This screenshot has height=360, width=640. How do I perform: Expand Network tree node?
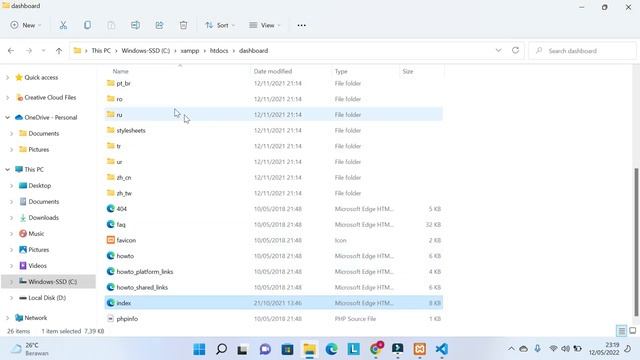tap(7, 318)
